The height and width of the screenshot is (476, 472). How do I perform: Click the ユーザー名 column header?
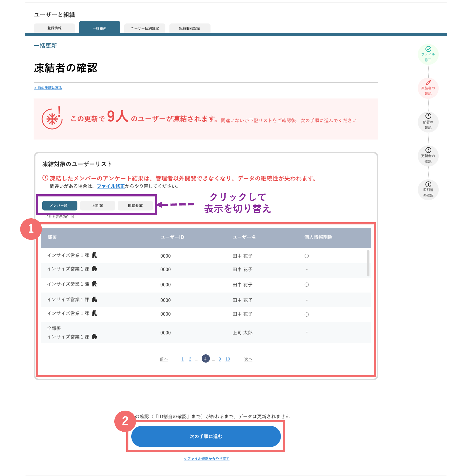[244, 237]
